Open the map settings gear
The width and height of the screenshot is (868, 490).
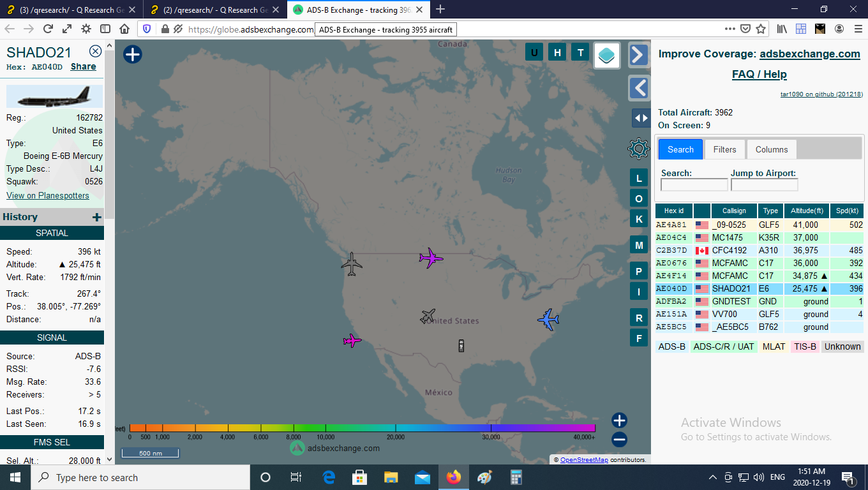click(638, 149)
